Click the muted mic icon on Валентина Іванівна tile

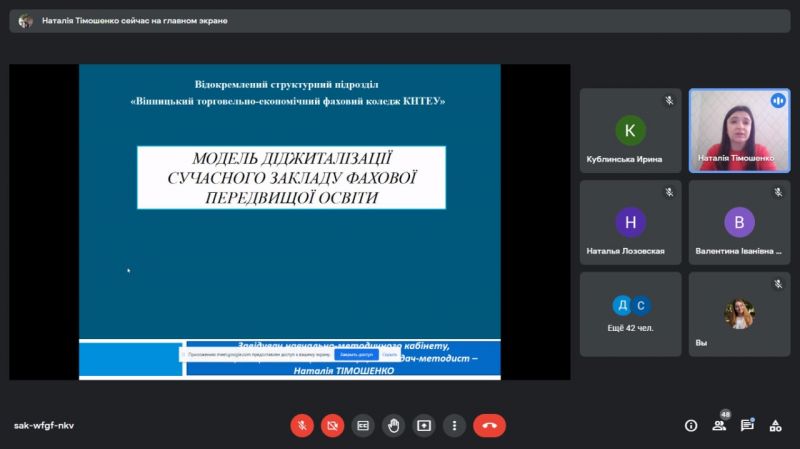778,192
